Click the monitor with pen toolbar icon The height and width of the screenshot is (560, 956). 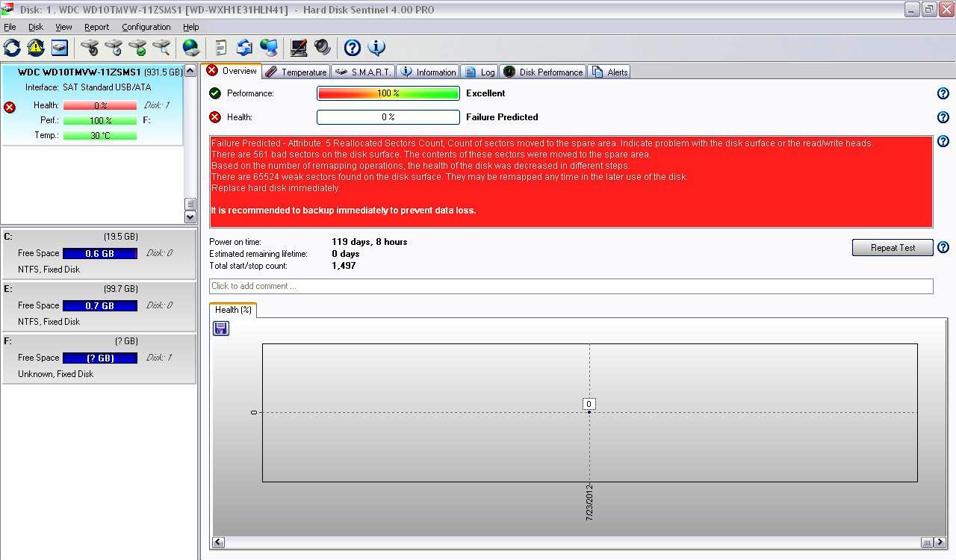pyautogui.click(x=299, y=48)
